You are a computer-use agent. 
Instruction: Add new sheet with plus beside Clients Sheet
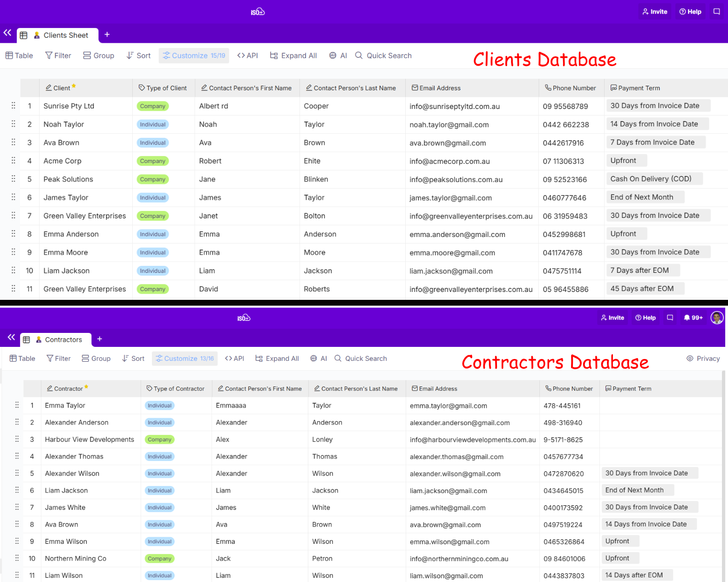click(x=107, y=34)
